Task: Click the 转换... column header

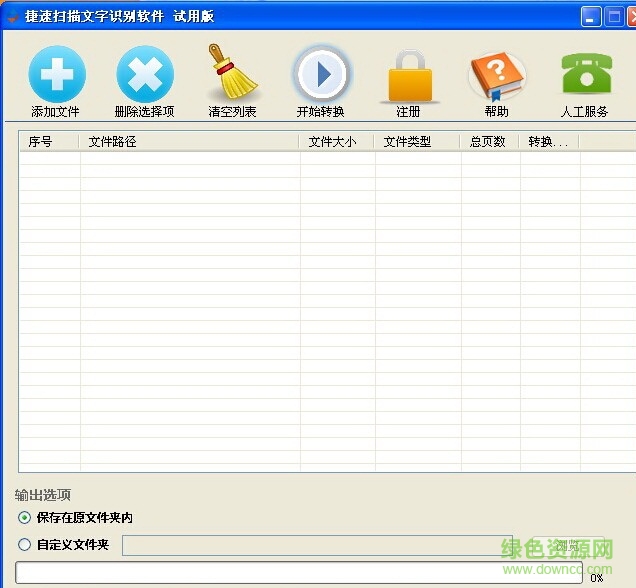Action: tap(549, 142)
